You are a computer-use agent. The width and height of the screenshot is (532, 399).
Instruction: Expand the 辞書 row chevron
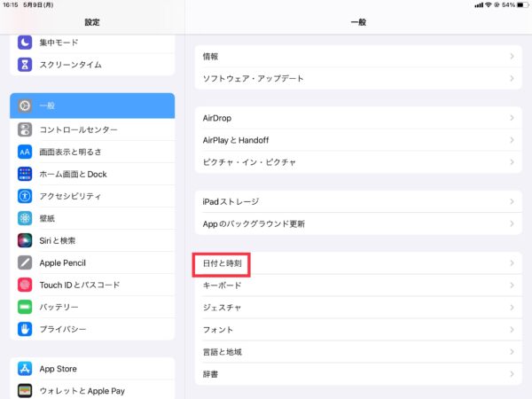click(512, 374)
